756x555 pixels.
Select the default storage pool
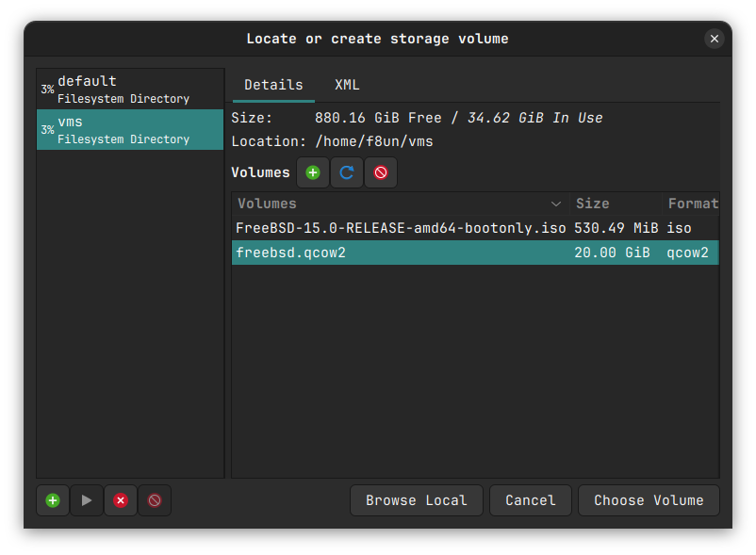click(x=130, y=89)
